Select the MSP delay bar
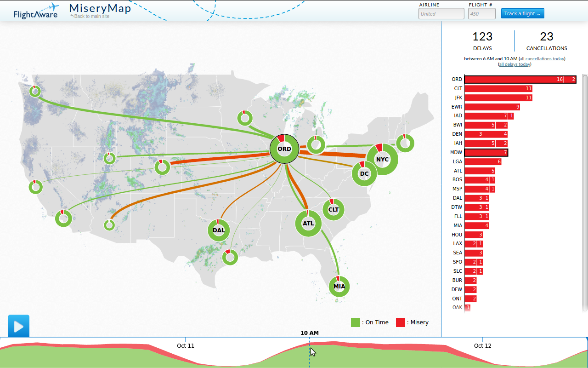 click(x=480, y=189)
